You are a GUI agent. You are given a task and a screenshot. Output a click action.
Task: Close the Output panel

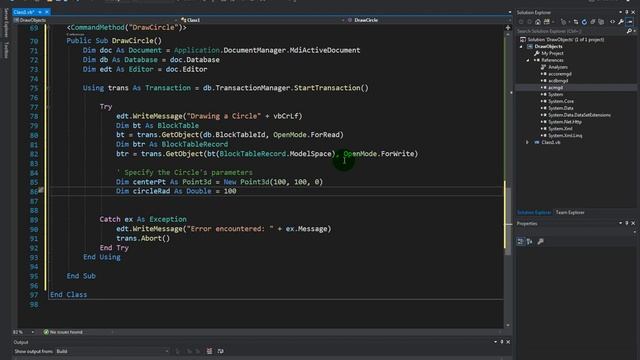(x=508, y=342)
